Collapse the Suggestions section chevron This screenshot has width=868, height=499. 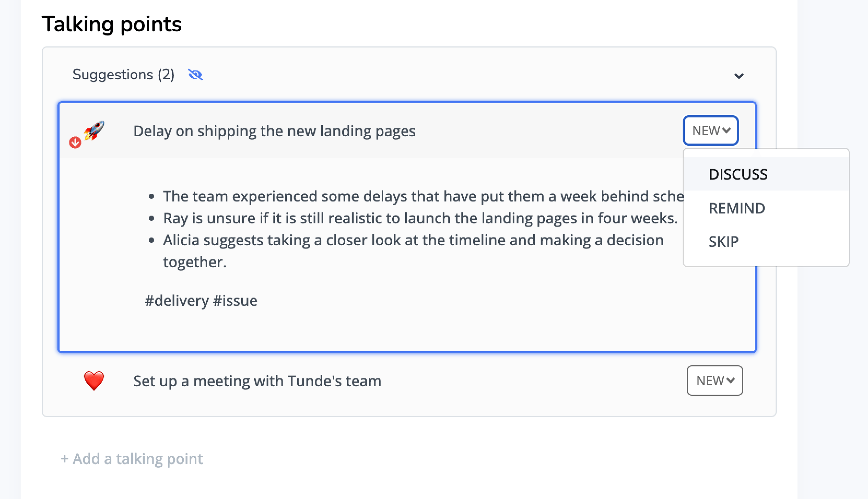click(739, 76)
